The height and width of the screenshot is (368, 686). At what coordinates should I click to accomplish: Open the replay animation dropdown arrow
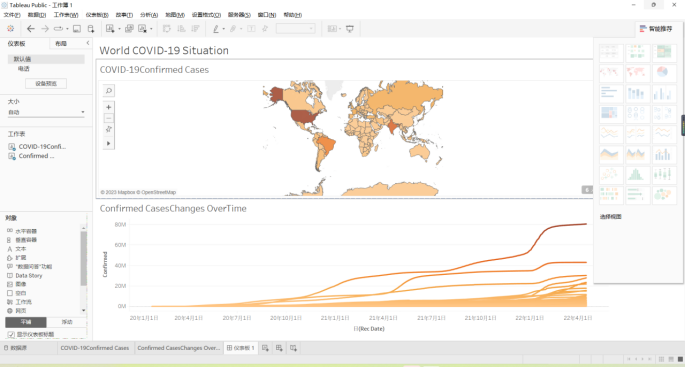pos(67,29)
